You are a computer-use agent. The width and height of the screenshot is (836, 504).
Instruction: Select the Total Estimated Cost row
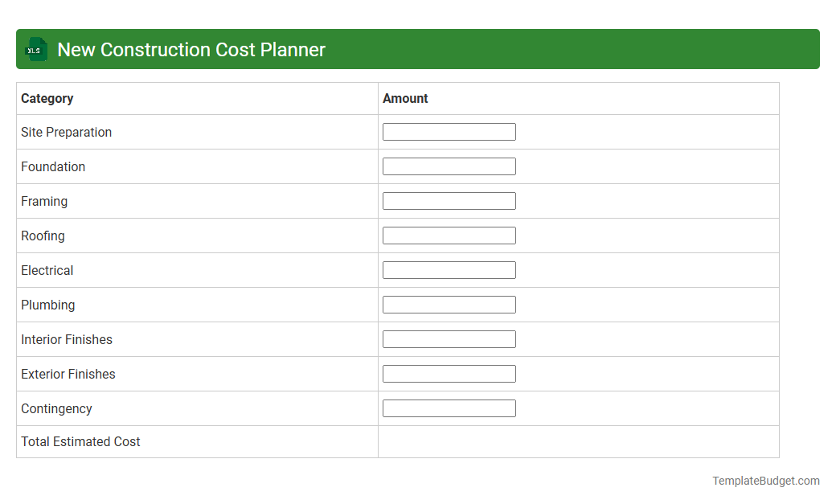click(80, 441)
